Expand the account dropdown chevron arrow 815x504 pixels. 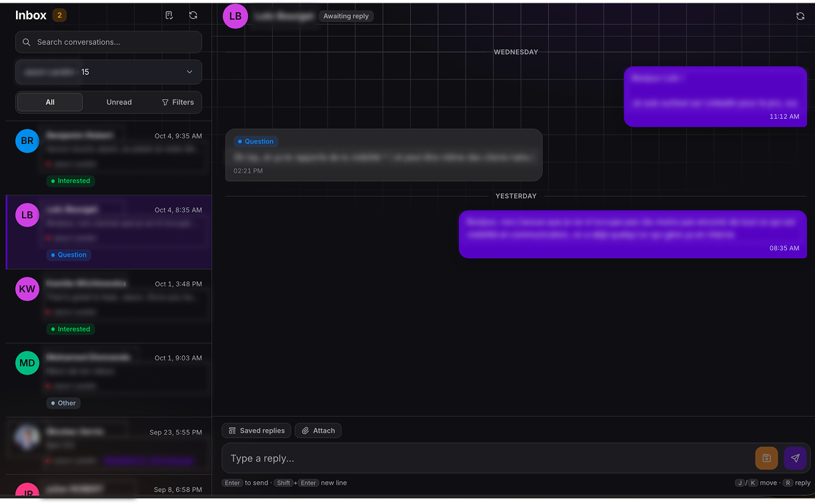189,72
